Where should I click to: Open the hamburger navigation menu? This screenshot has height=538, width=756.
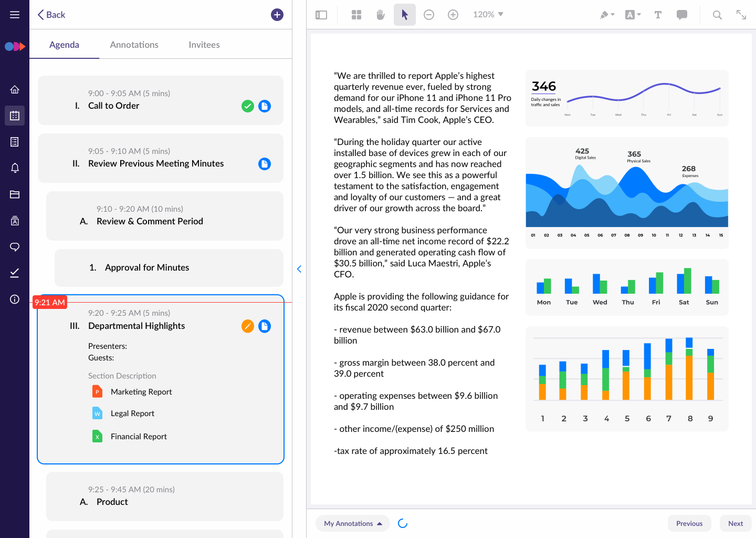15,15
